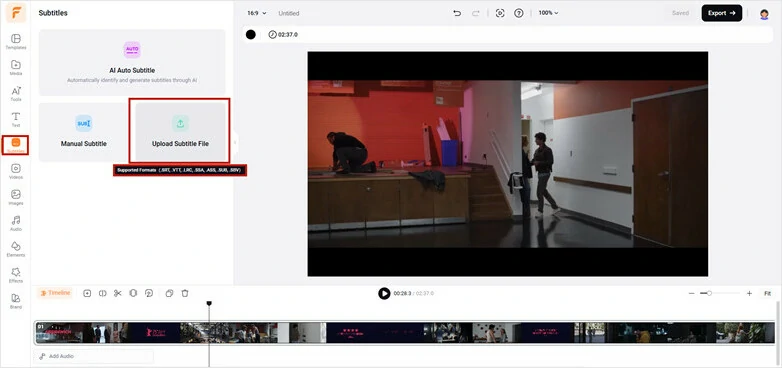Screen dimensions: 782x368
Task: Open the Text sidebar panel
Action: 15,119
